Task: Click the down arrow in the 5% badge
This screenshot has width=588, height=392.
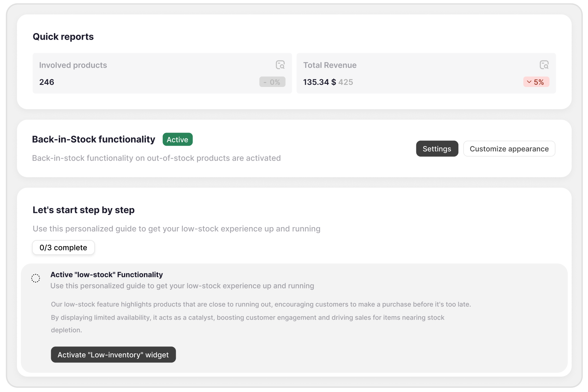Action: [x=529, y=82]
